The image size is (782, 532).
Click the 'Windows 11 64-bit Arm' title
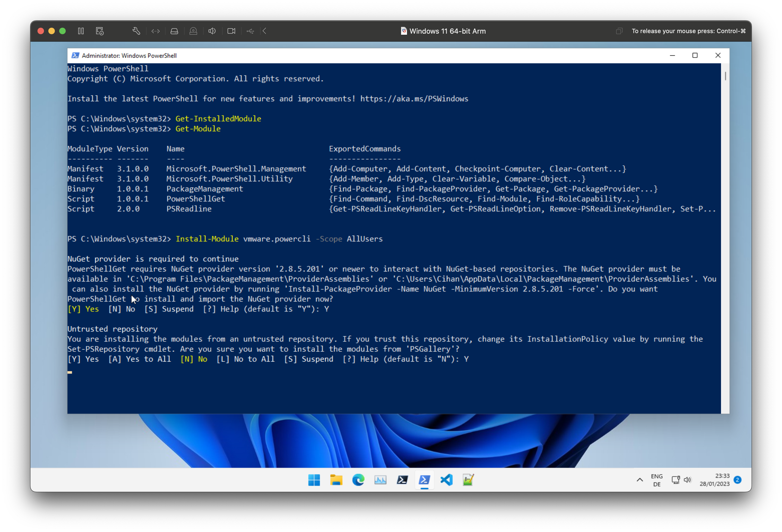tap(447, 31)
